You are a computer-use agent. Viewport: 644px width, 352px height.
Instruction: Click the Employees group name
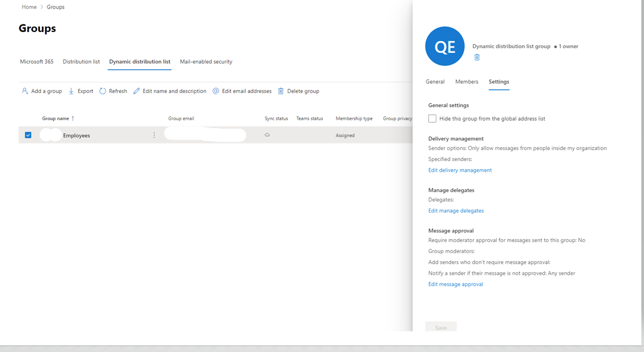click(x=77, y=136)
